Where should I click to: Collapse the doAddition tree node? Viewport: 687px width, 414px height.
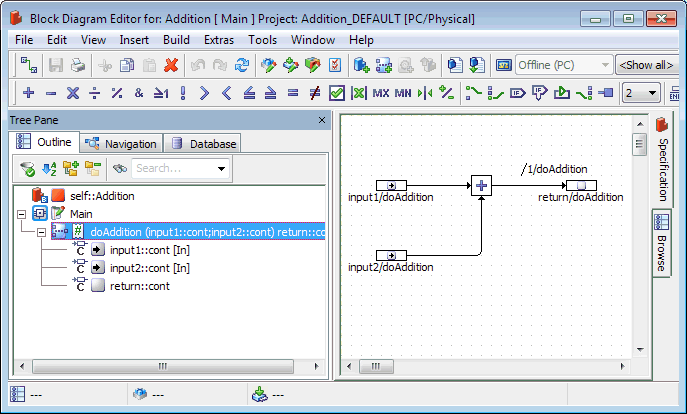point(42,232)
